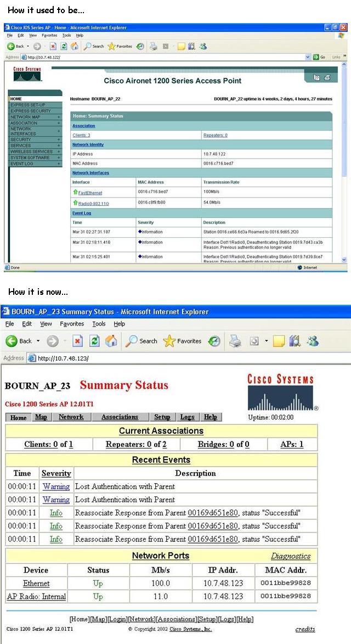Open the File menu in the Cisco IOS Series AP window
Screen dimensions: 351x644
click(9, 35)
